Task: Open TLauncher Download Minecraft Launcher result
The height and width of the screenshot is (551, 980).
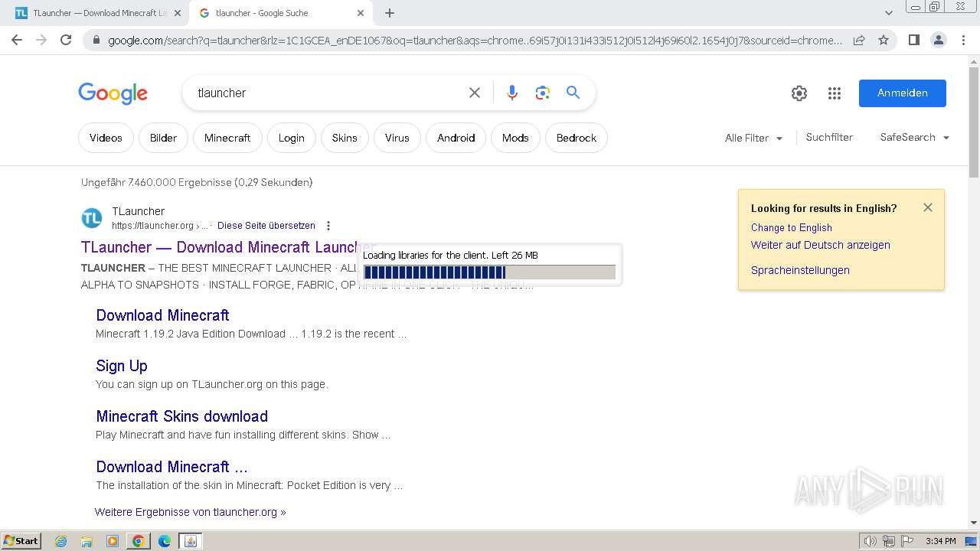Action: pyautogui.click(x=227, y=247)
